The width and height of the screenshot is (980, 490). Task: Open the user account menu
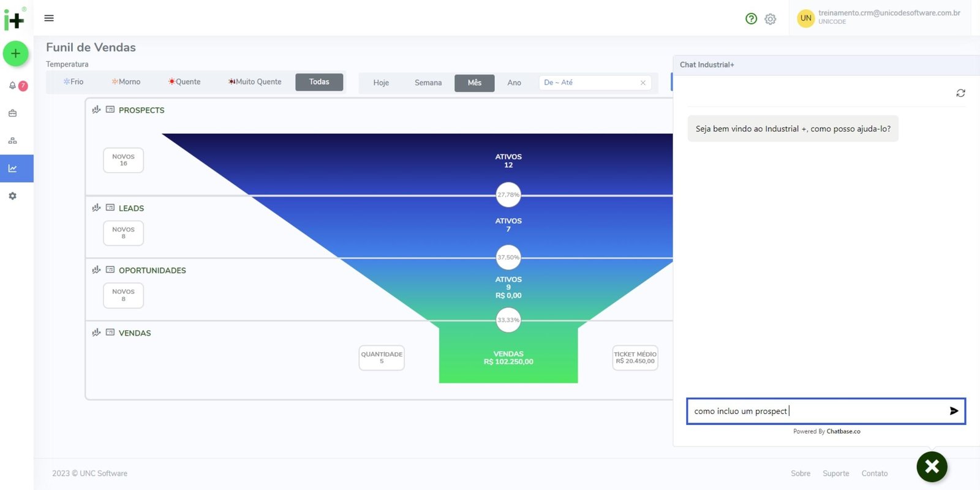click(x=879, y=17)
